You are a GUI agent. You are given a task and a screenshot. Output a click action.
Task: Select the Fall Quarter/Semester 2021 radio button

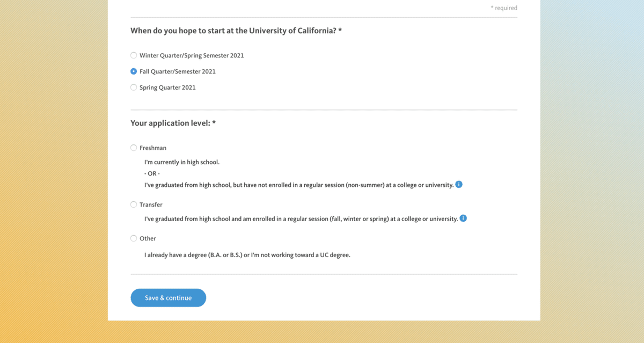134,71
